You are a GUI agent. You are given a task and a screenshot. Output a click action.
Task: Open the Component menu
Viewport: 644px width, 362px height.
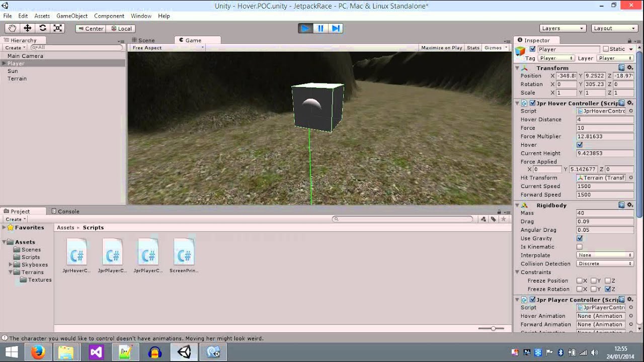[109, 16]
